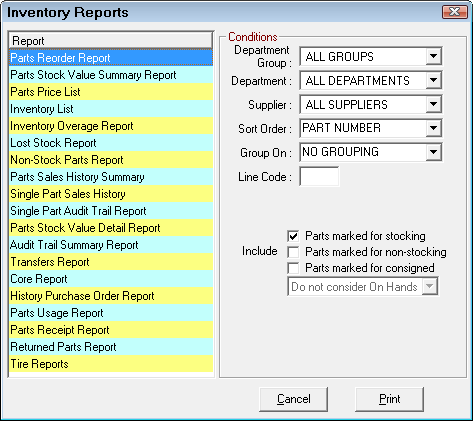Pick Single Part Audit Trail Report
Screen dimensions: 473x421
(x=111, y=211)
